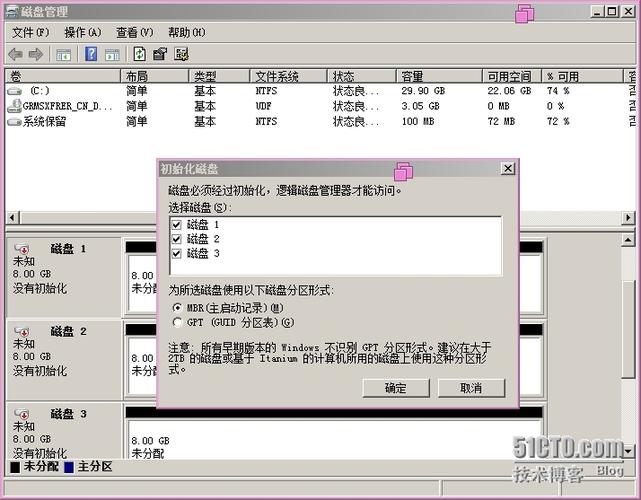Click the Forward arrow toolbar icon

point(36,54)
